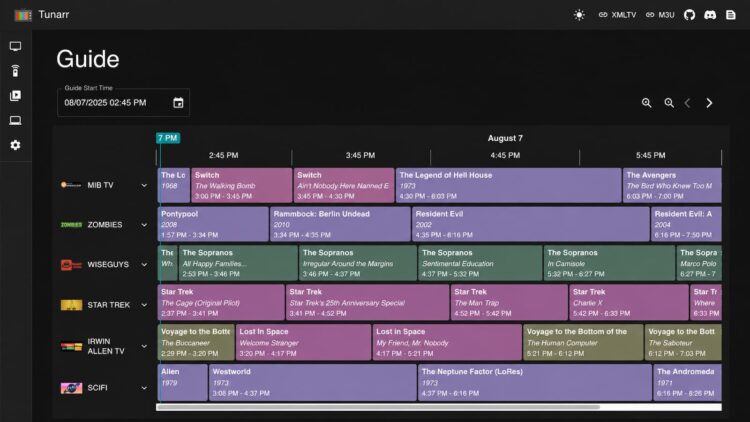Click the Guide Start Time input field

(x=123, y=103)
